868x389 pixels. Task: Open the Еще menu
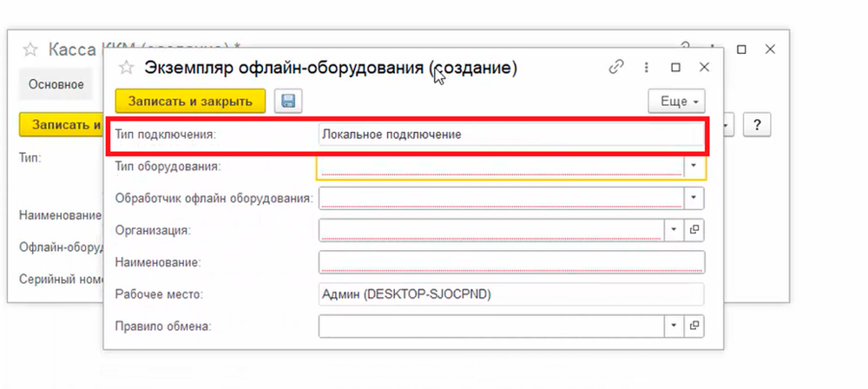tap(675, 102)
